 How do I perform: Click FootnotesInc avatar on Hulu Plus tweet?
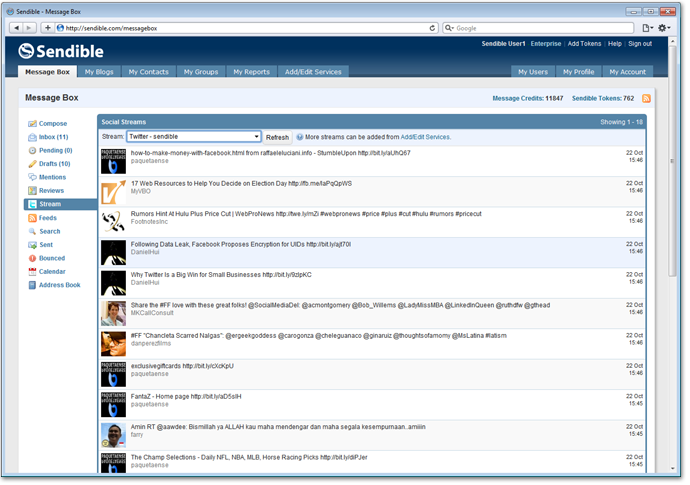113,223
